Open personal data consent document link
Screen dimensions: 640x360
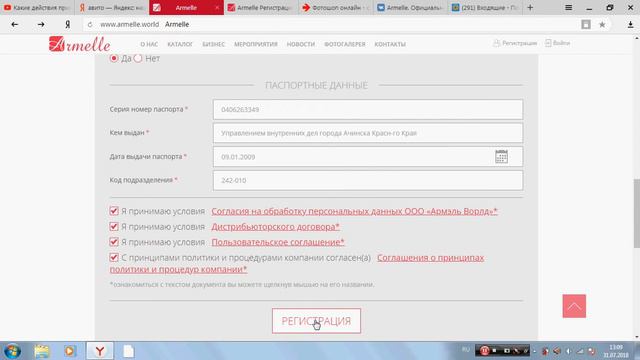354,211
